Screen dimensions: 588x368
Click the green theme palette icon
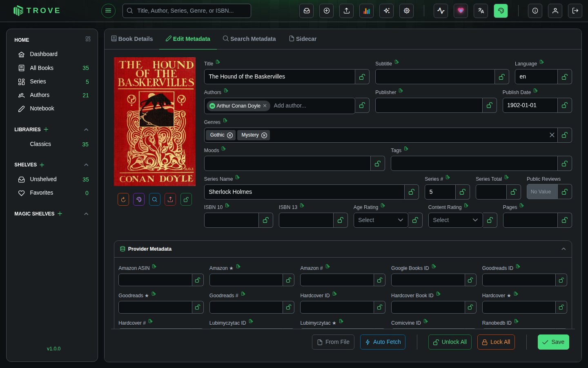click(x=501, y=11)
